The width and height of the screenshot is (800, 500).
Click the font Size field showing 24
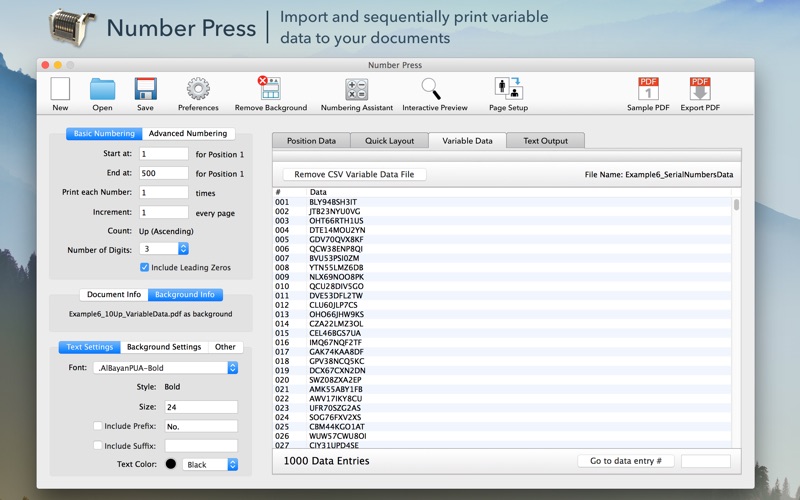coord(201,407)
